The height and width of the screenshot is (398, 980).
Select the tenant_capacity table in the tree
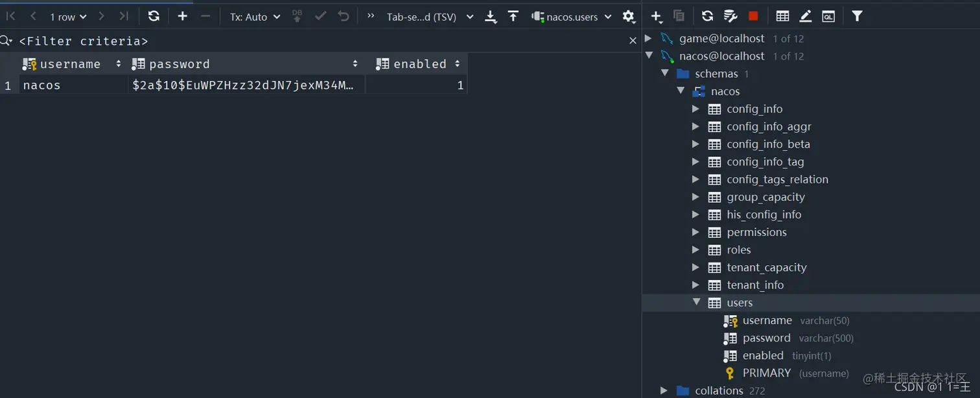pos(766,267)
